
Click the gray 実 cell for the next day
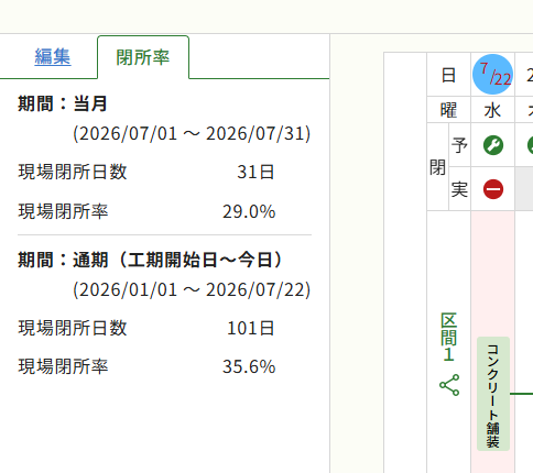coord(524,189)
